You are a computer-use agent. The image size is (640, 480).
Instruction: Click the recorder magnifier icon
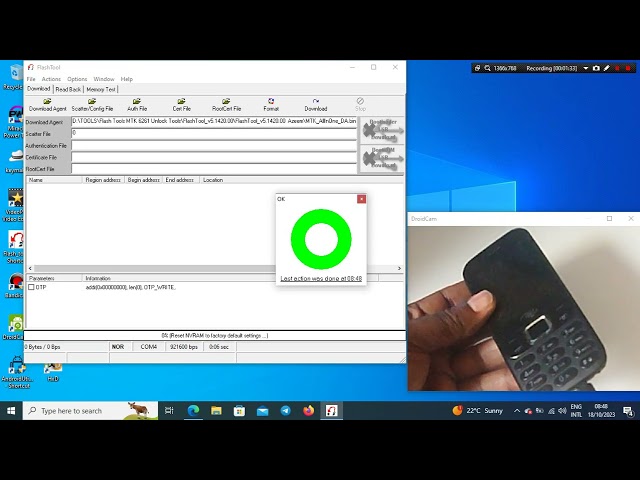[487, 68]
